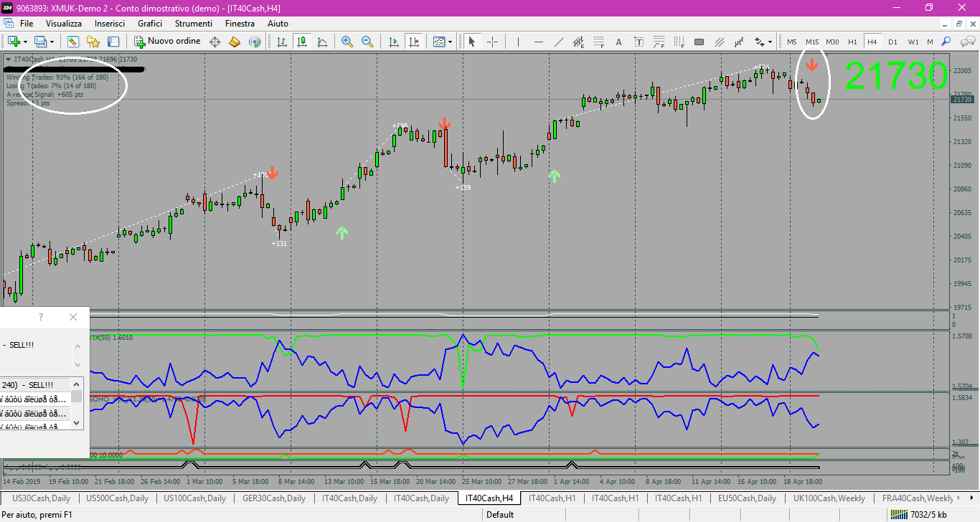Toggle the Terminal window icon

113,42
